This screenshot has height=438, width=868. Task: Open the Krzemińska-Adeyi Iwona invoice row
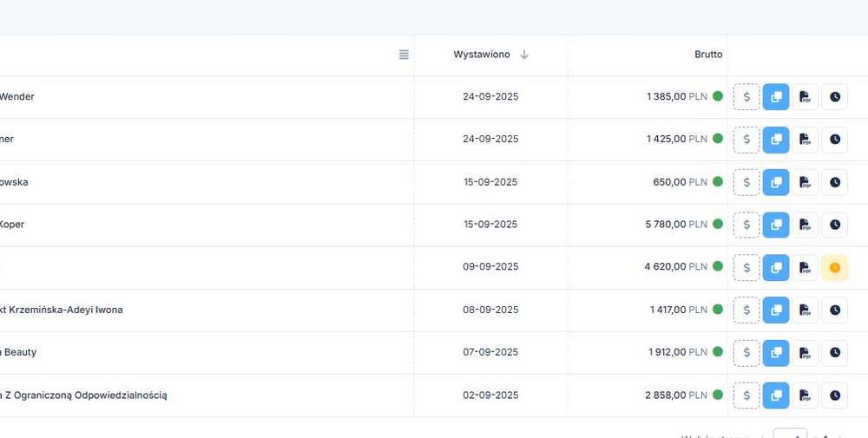coord(62,310)
